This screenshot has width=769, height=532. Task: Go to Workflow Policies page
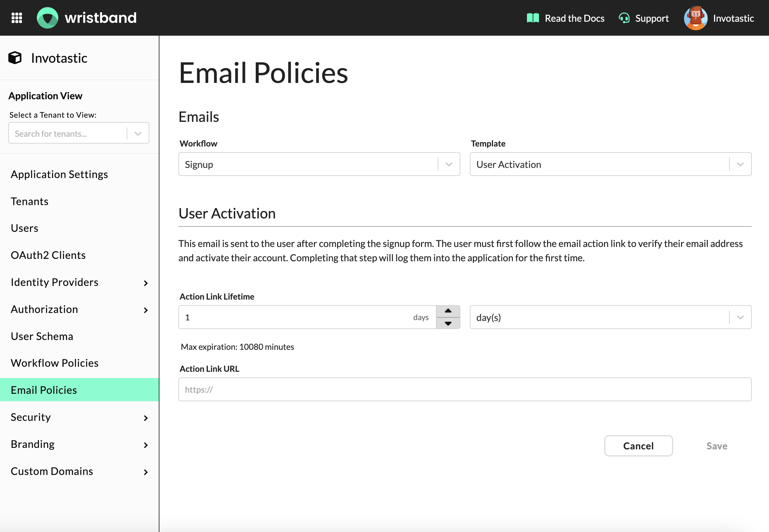(x=55, y=363)
